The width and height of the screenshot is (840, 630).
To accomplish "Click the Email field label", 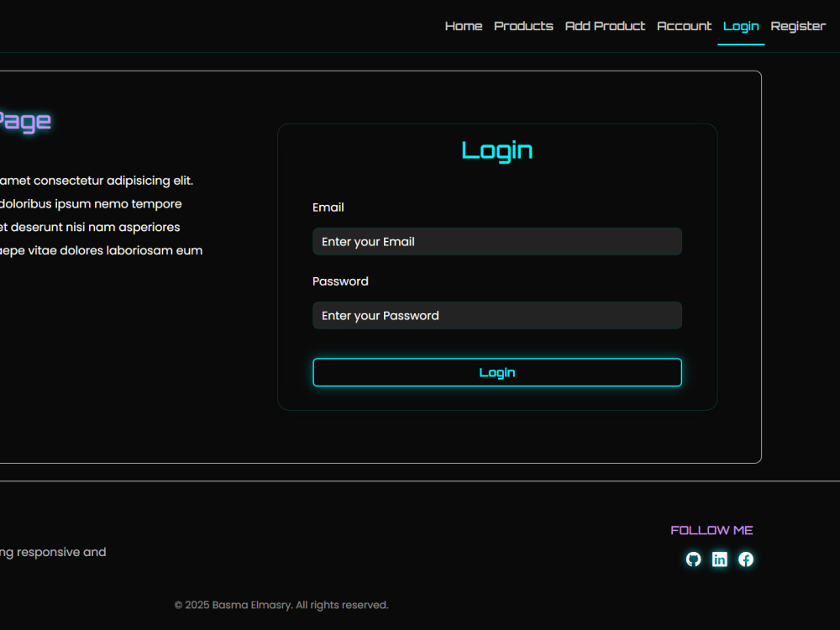I will coord(328,207).
